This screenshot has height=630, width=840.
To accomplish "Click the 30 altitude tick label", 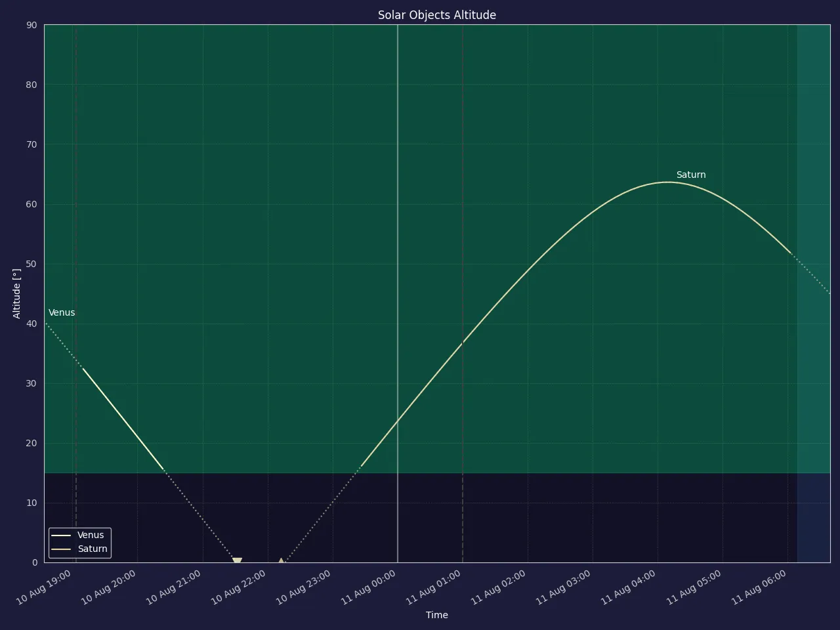I will [x=32, y=383].
